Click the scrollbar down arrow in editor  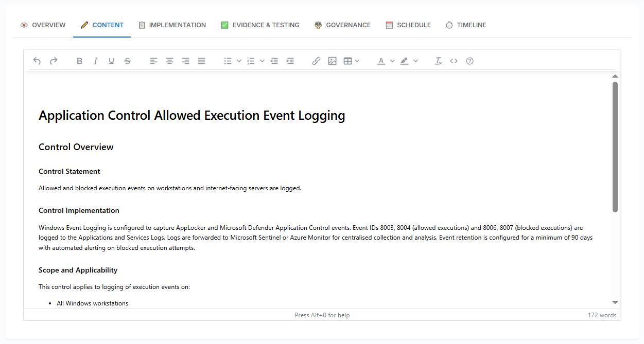coord(615,302)
